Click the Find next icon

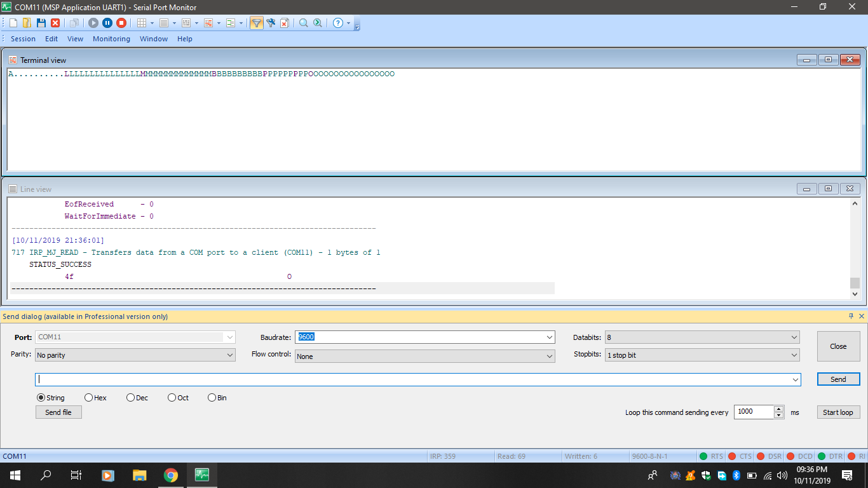point(318,23)
